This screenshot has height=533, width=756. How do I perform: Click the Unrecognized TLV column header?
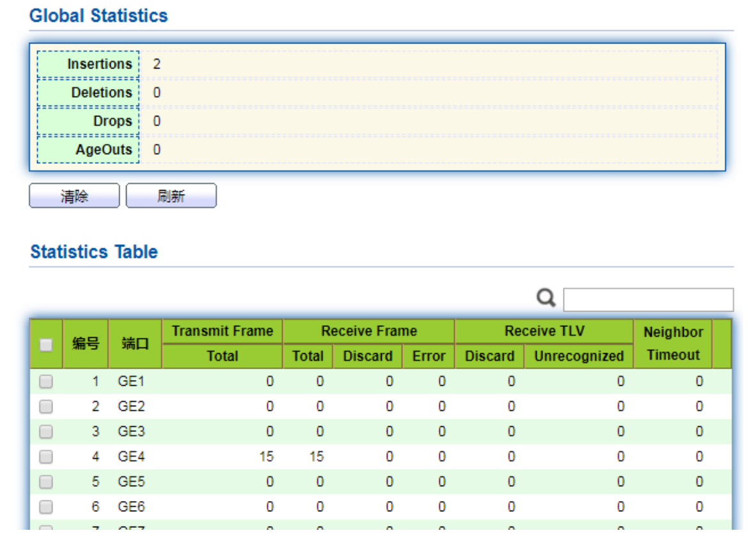click(x=578, y=356)
